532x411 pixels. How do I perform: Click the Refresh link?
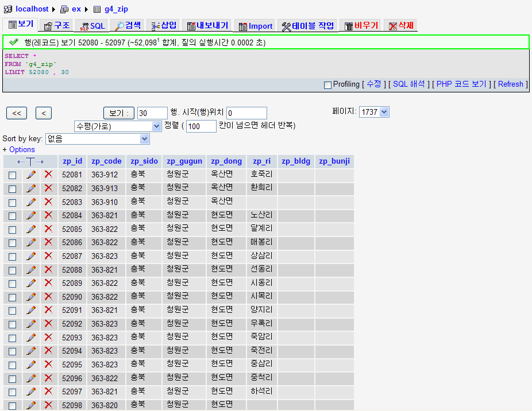pos(510,84)
